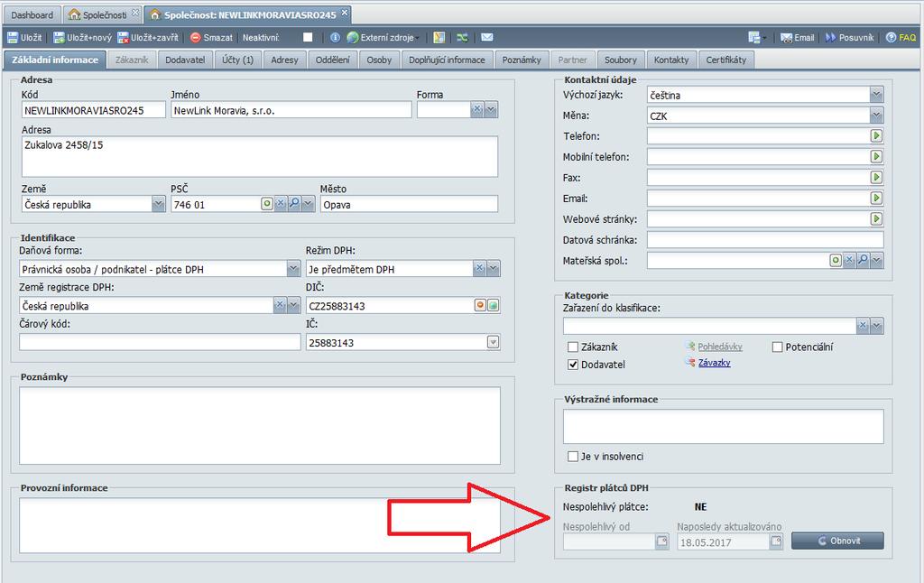Image resolution: width=924 pixels, height=583 pixels.
Task: Click Uložit+nový in the toolbar
Action: click(82, 38)
